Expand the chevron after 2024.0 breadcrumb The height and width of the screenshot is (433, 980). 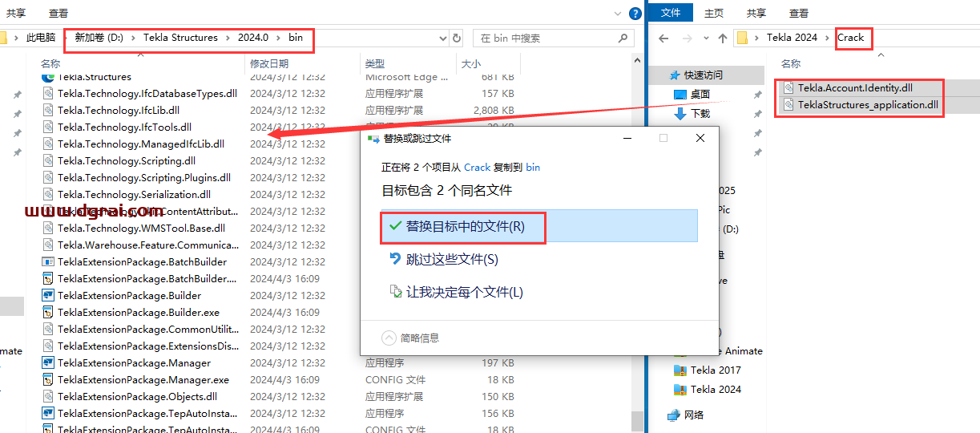(279, 38)
